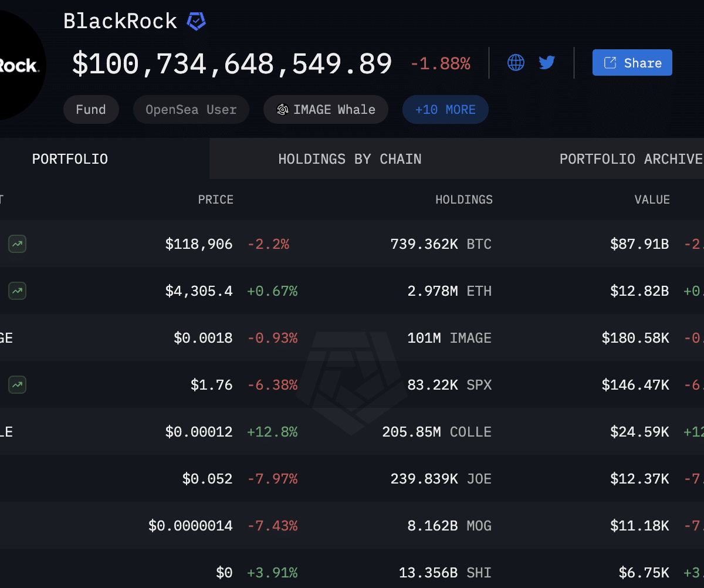Click the 2.978M ETH holdings
704x588 pixels.
click(450, 291)
